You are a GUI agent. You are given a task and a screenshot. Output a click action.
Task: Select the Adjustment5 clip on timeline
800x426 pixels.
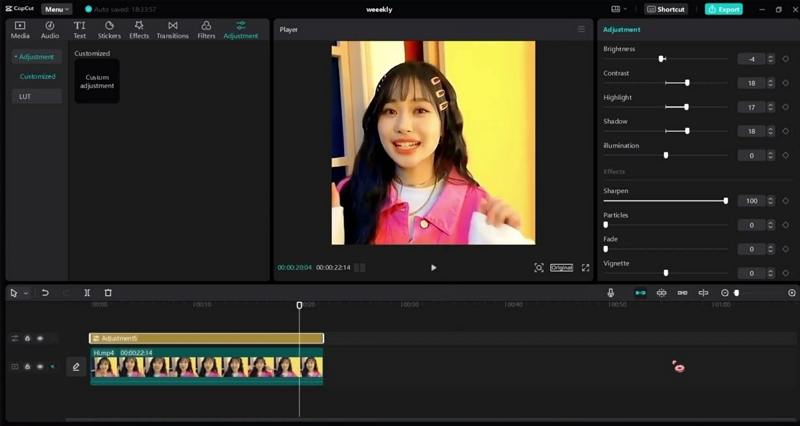206,338
